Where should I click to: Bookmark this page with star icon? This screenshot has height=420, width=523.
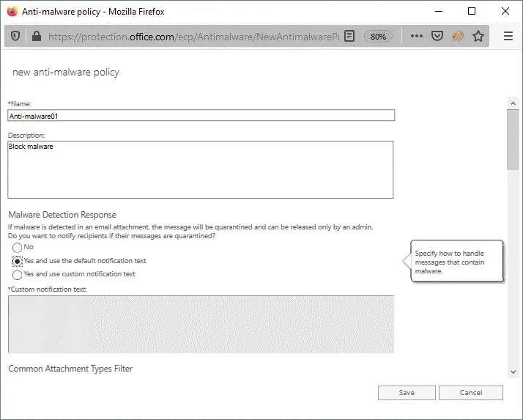478,36
